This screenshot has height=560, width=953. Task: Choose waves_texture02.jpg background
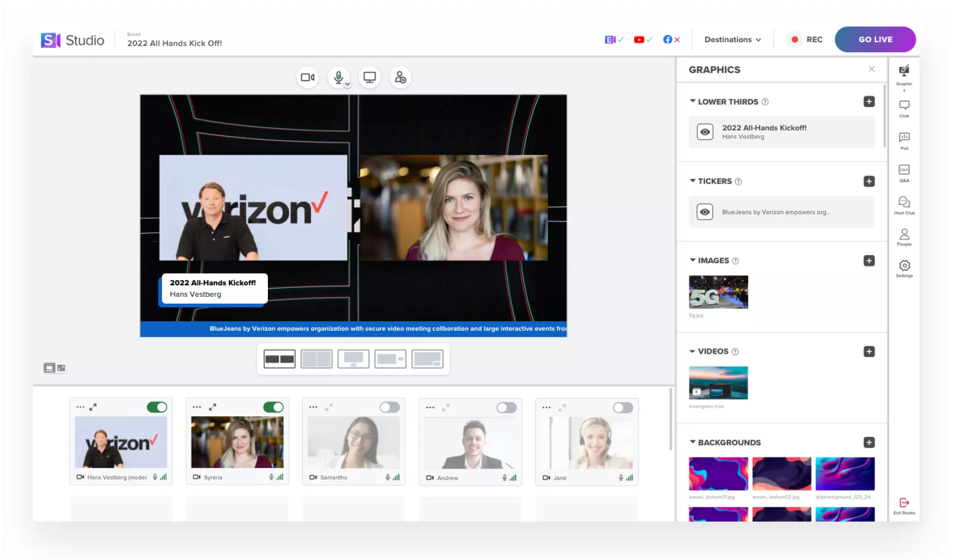tap(782, 474)
